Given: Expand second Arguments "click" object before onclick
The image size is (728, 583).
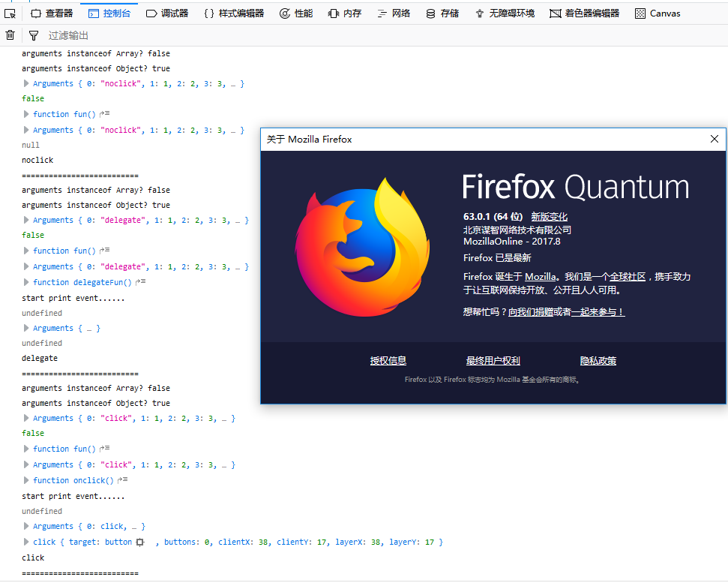Looking at the screenshot, I should click(26, 464).
